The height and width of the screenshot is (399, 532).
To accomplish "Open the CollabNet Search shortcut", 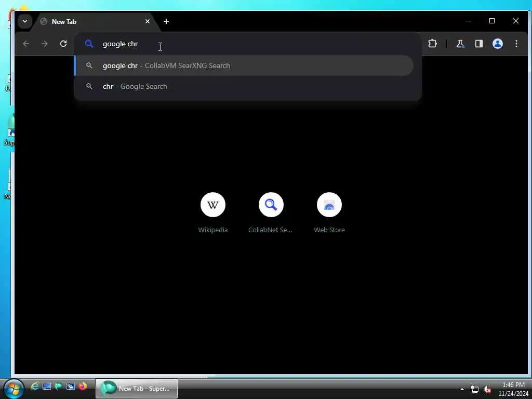I will tap(271, 205).
